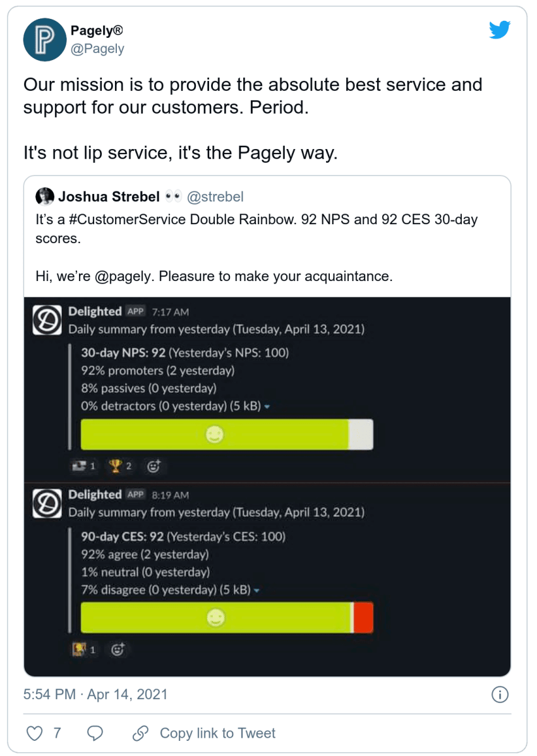Toggle the trophy reaction with count 2
This screenshot has height=756, width=537.
coord(120,465)
